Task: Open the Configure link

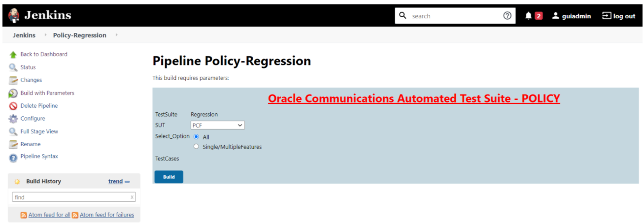Action: click(33, 118)
